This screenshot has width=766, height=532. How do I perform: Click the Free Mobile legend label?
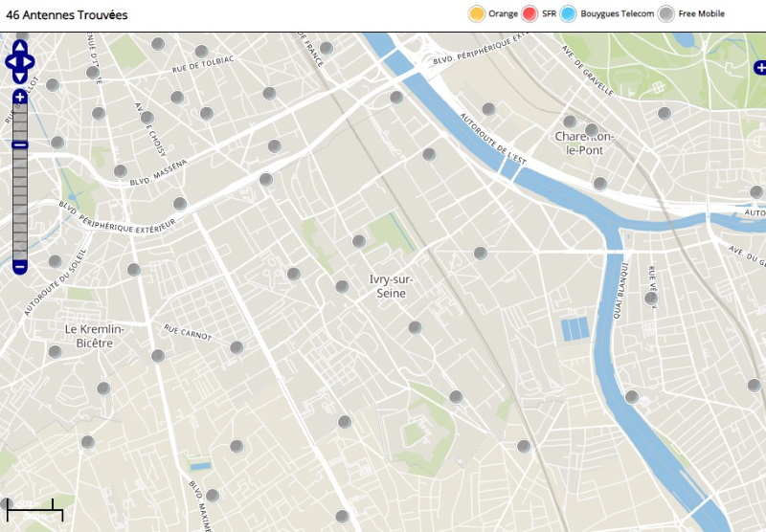click(x=701, y=14)
